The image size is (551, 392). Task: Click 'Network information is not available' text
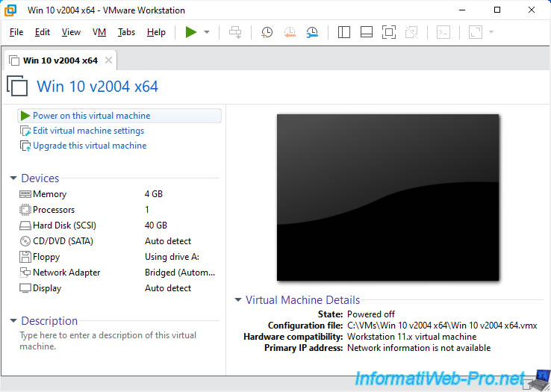coord(419,348)
